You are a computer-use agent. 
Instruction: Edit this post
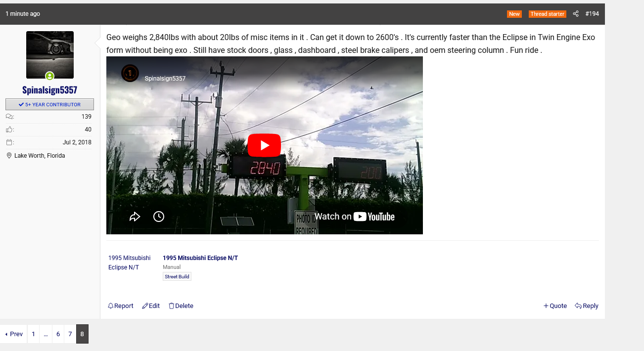tap(151, 306)
